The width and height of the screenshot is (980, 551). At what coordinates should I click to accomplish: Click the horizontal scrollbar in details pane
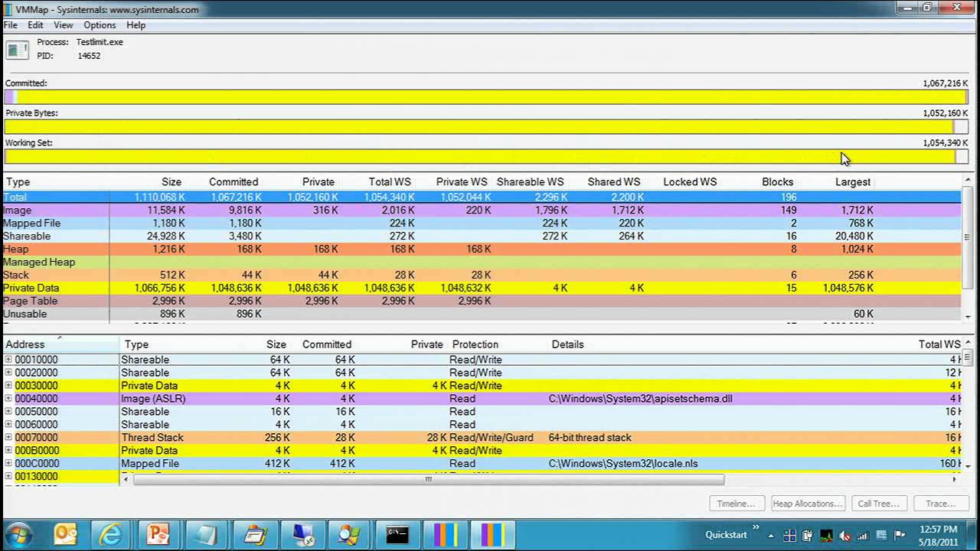tap(429, 480)
